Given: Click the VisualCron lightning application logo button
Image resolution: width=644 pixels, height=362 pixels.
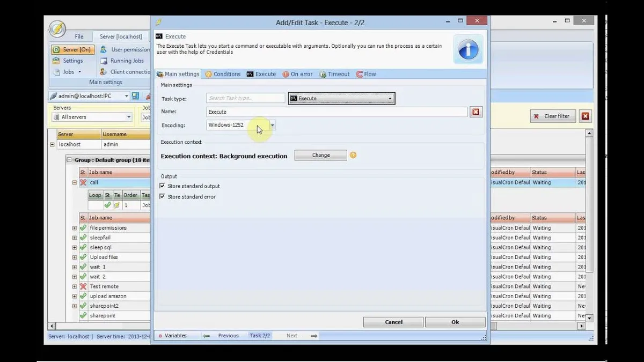Looking at the screenshot, I should coord(57,30).
